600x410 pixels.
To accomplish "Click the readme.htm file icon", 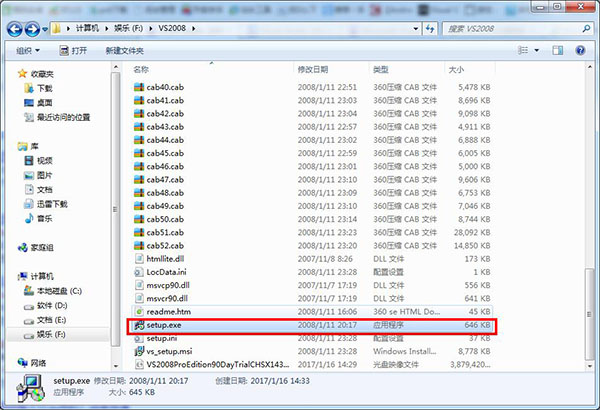I will pyautogui.click(x=139, y=311).
